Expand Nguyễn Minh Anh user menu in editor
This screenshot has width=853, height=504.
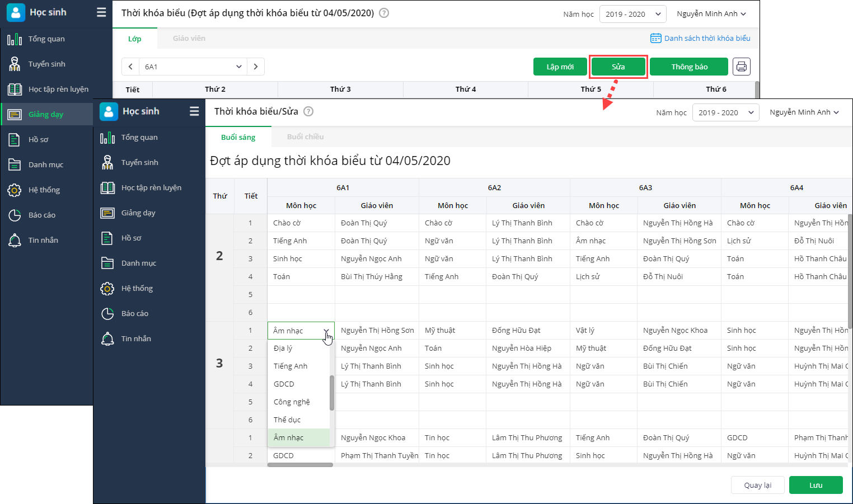804,112
